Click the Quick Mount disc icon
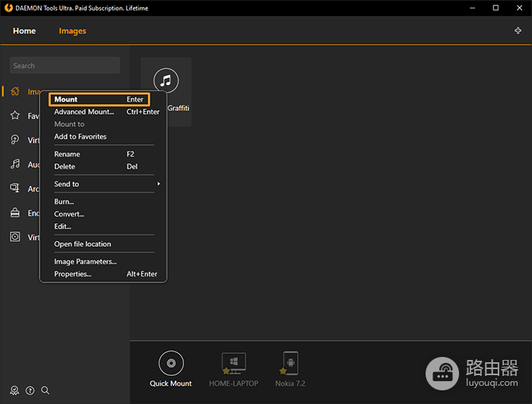This screenshot has width=532, height=404. coord(171,363)
